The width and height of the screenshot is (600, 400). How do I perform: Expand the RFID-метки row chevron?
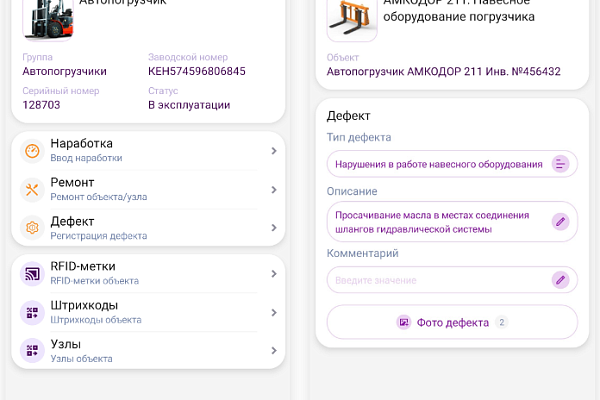tap(274, 274)
